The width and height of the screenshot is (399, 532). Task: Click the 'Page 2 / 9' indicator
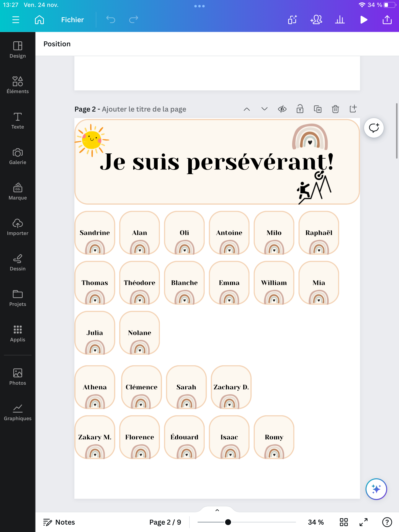165,522
